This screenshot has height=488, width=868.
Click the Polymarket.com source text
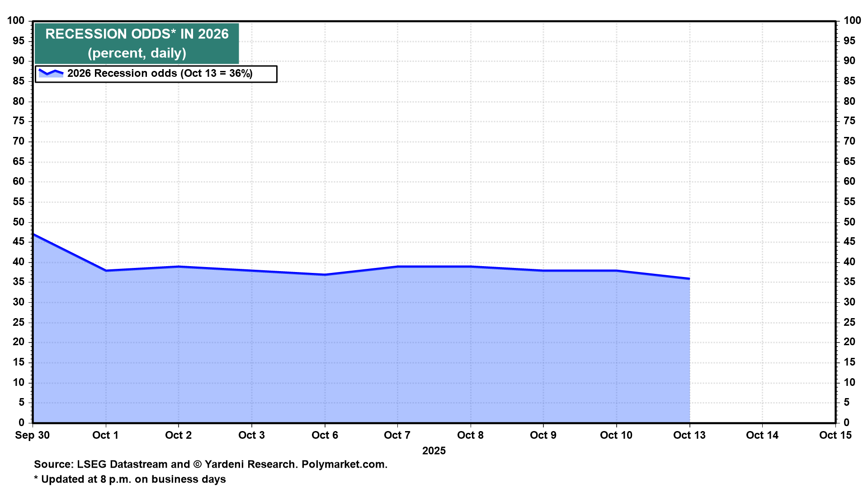tap(344, 465)
